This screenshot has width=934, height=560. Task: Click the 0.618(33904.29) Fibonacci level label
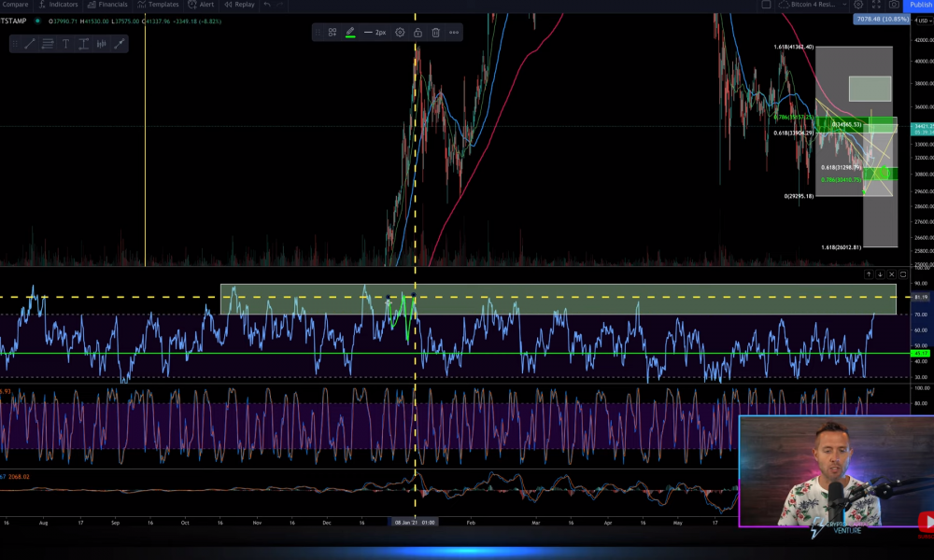click(793, 133)
